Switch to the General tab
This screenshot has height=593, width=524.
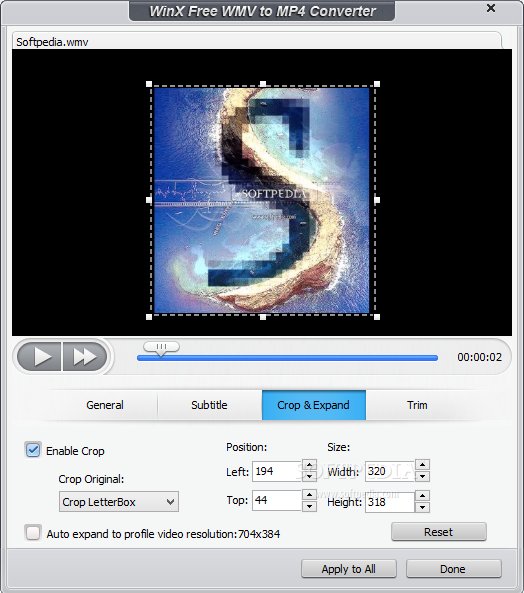click(x=105, y=405)
